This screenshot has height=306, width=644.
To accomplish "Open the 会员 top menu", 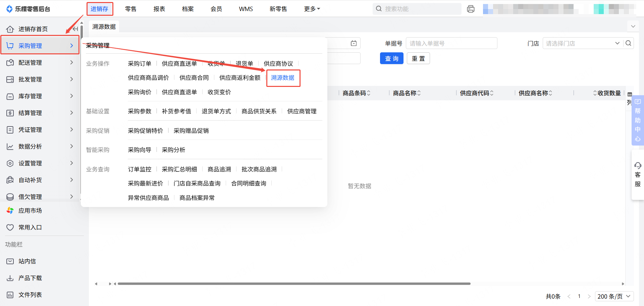I will pyautogui.click(x=216, y=9).
